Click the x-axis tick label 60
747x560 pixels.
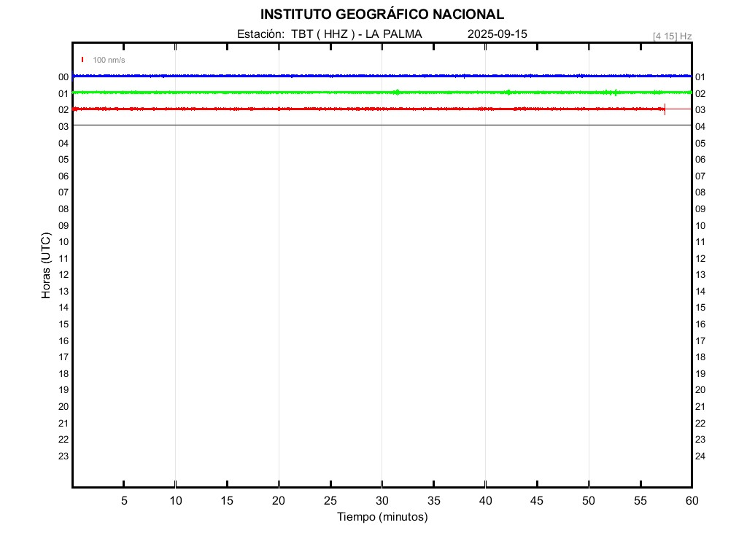pos(692,500)
